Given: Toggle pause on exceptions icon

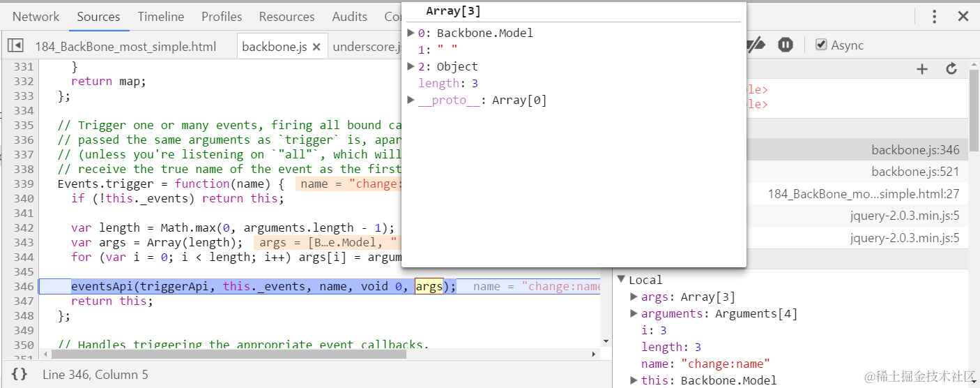Looking at the screenshot, I should pos(786,45).
